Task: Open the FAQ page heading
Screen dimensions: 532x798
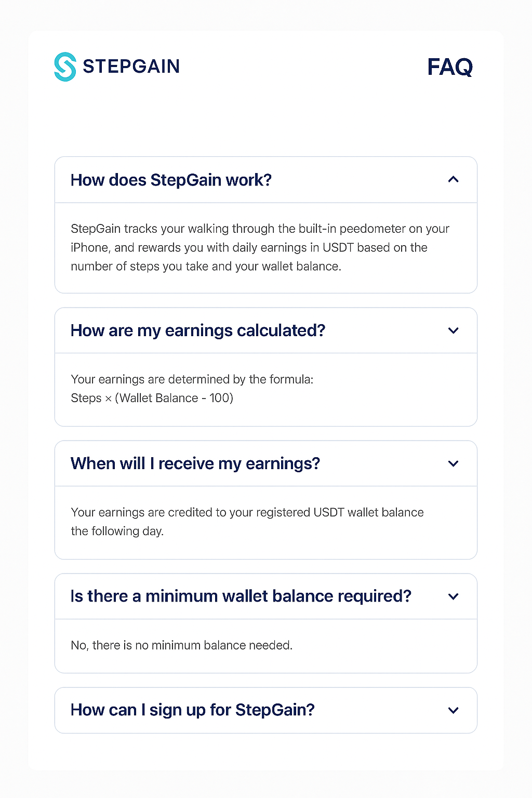Action: coord(449,67)
